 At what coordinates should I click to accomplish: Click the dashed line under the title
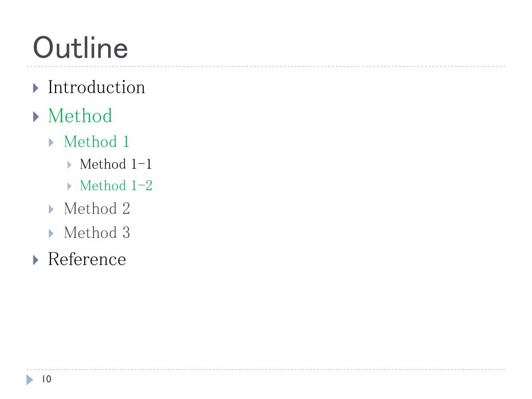pyautogui.click(x=266, y=66)
